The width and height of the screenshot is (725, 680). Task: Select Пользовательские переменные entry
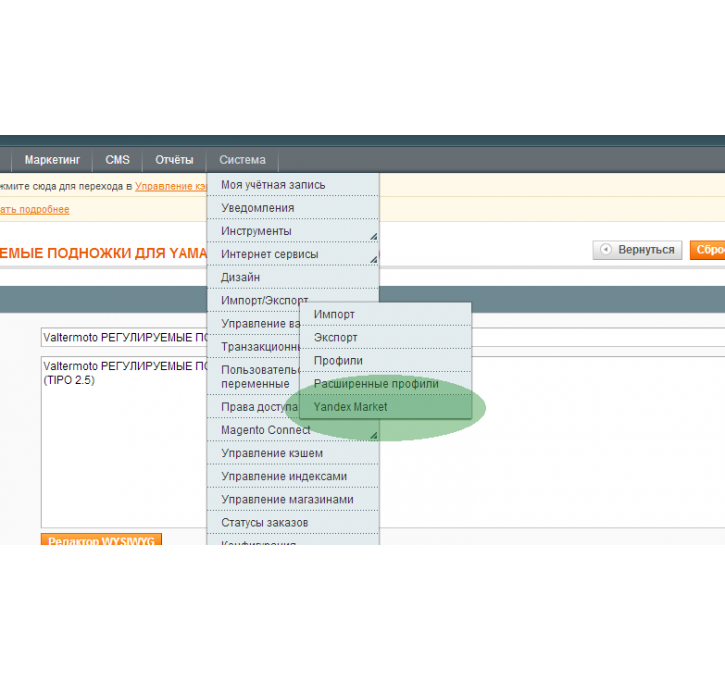click(255, 377)
